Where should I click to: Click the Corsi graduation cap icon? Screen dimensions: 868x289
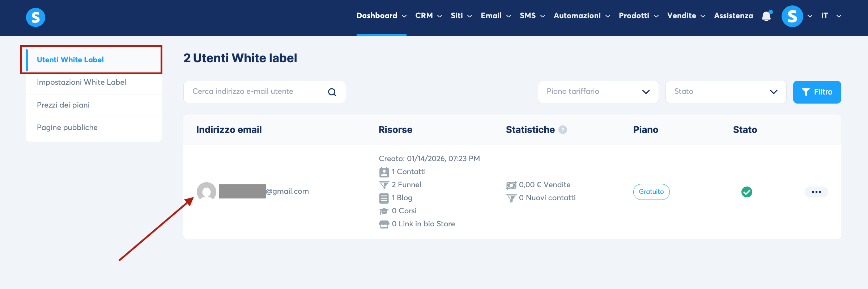coord(384,211)
